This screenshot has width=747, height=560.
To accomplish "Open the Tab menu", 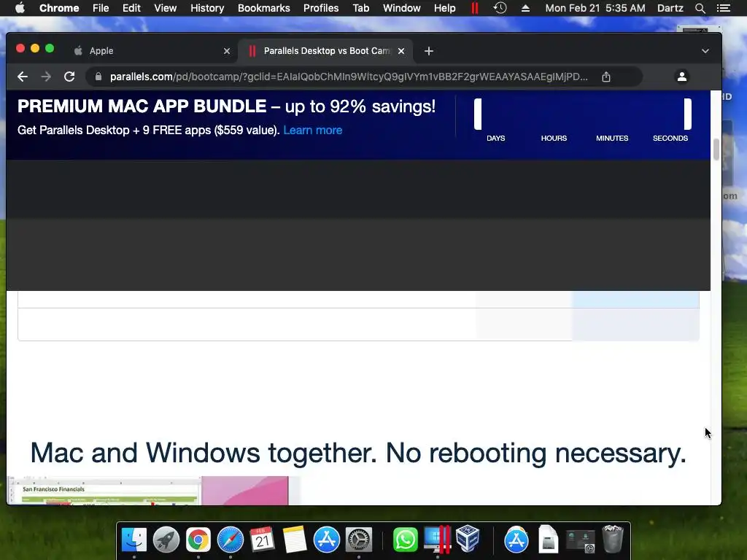I will click(x=360, y=8).
